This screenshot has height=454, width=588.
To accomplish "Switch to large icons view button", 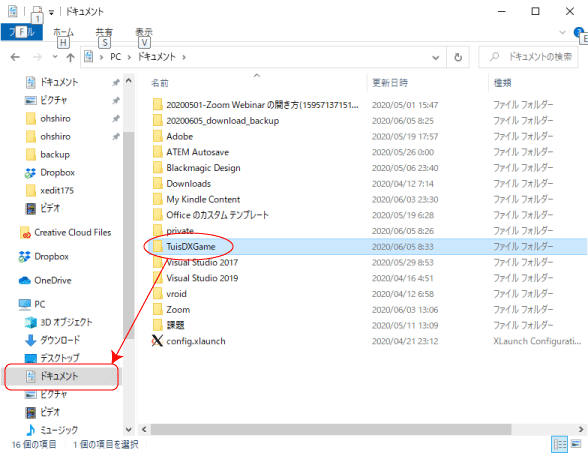I will click(x=576, y=444).
